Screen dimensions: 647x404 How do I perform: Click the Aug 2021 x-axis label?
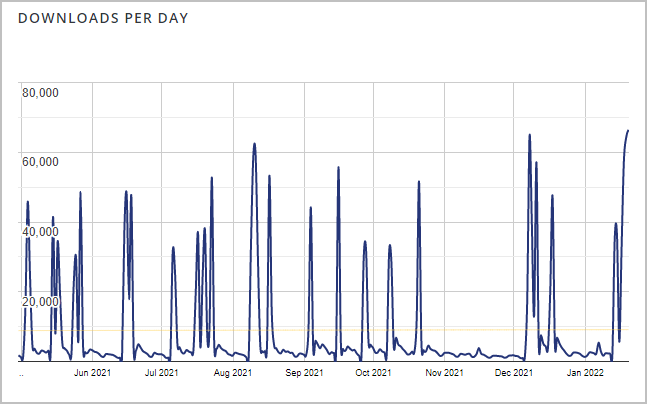pyautogui.click(x=233, y=373)
